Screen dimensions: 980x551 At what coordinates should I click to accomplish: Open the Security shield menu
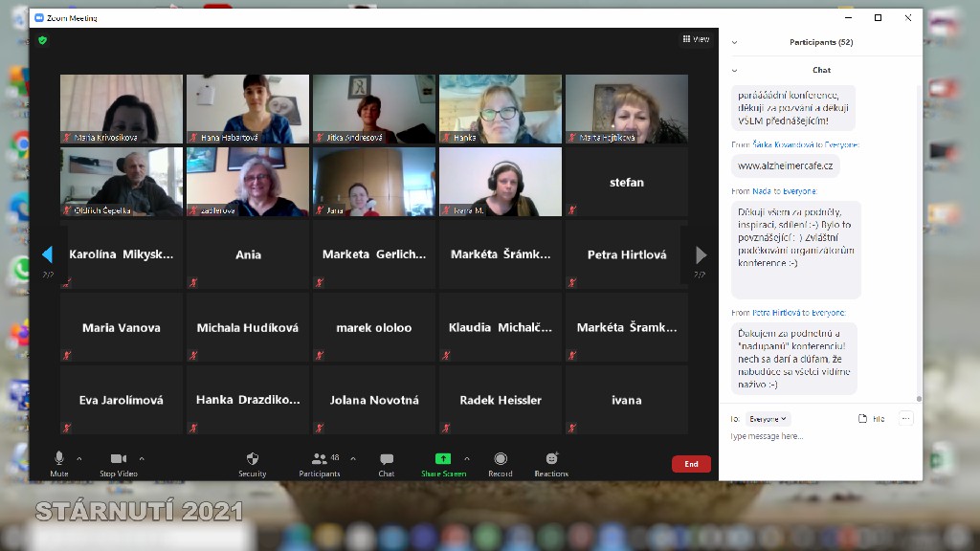pos(253,460)
